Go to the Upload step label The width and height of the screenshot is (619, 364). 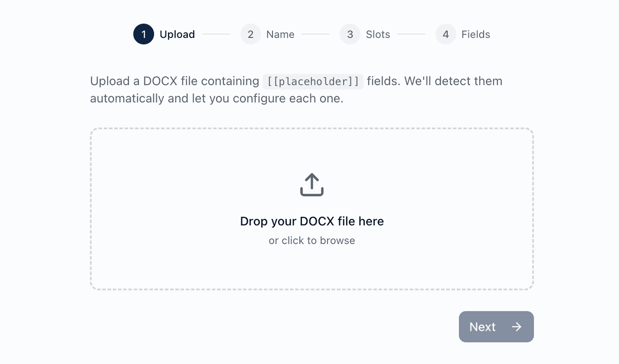tap(177, 34)
